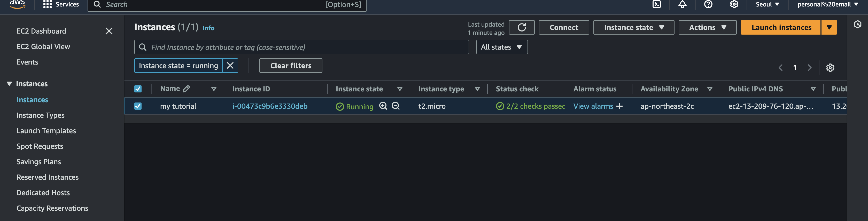868x221 pixels.
Task: Open the notifications bell
Action: [x=682, y=4]
